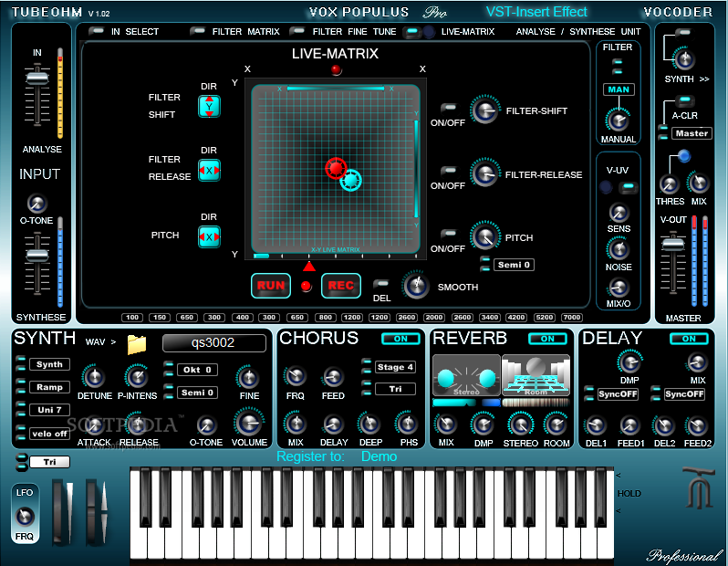Toggle the PITCH ON/OFF switch

tap(449, 234)
